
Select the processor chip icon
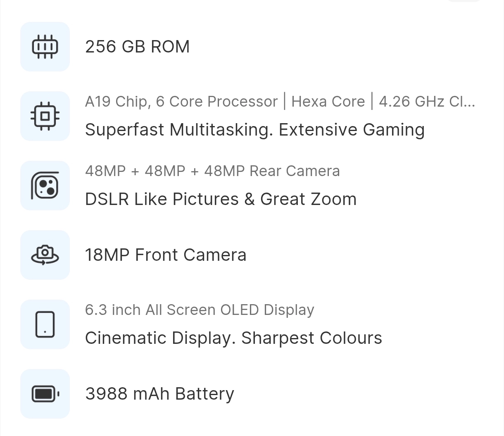point(45,116)
